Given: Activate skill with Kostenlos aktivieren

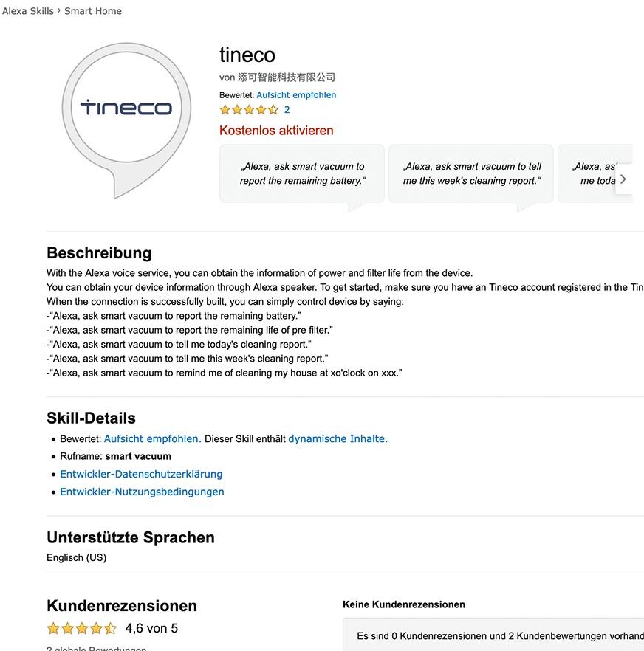Looking at the screenshot, I should tap(275, 130).
